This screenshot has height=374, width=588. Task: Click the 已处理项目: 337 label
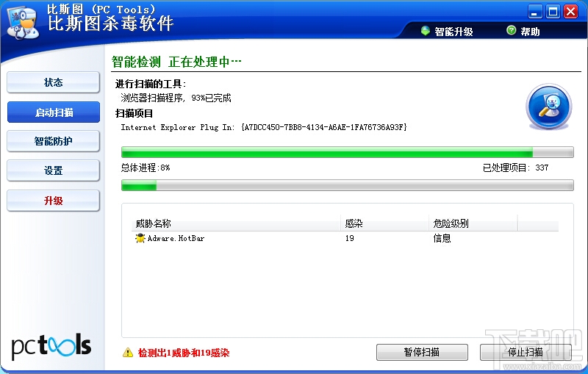pyautogui.click(x=516, y=168)
